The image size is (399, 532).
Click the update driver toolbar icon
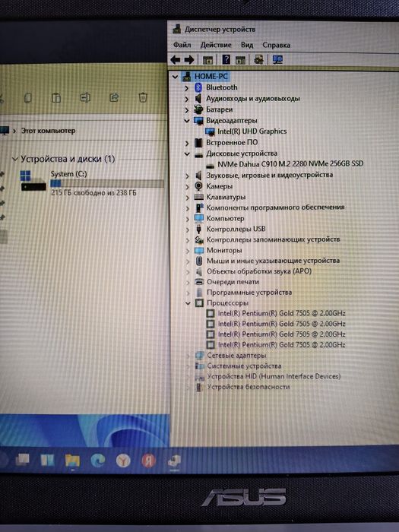point(259,60)
